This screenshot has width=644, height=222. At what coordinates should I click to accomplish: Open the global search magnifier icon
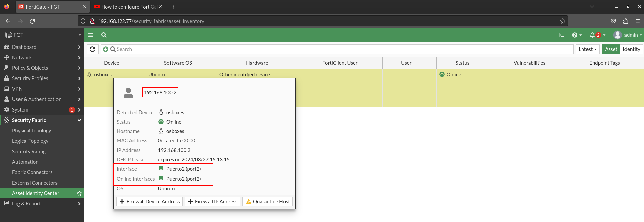(104, 35)
